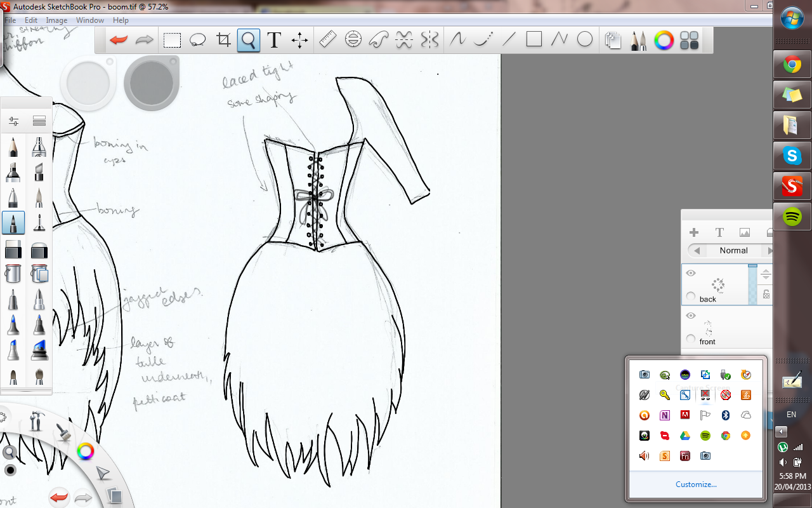Screen dimensions: 812x508
Task: Click the dark gray brush color puck
Action: pyautogui.click(x=151, y=83)
